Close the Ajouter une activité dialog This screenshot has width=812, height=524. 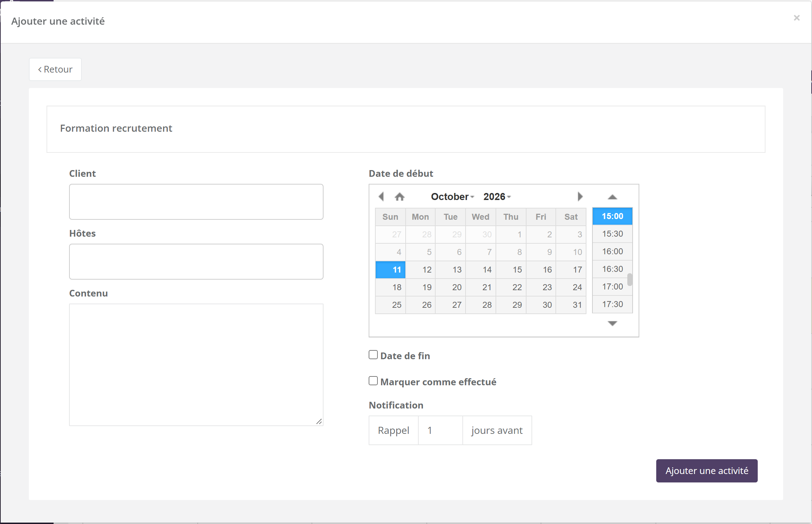point(796,18)
